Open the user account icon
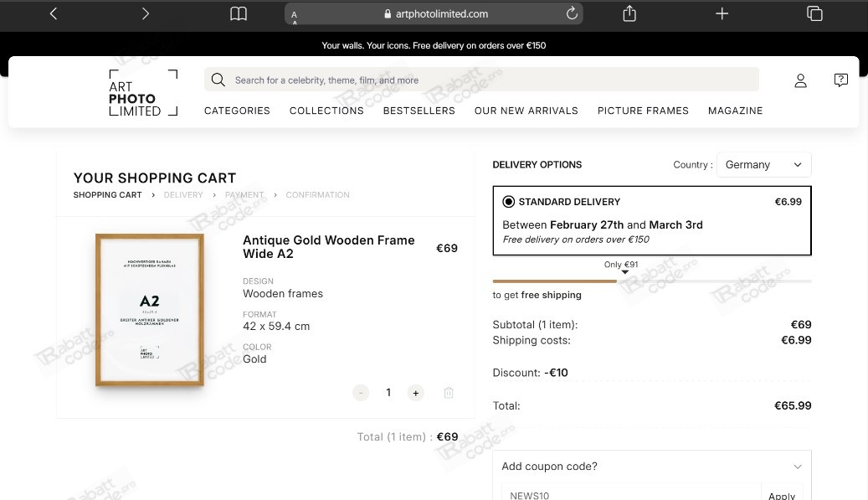 click(x=801, y=80)
